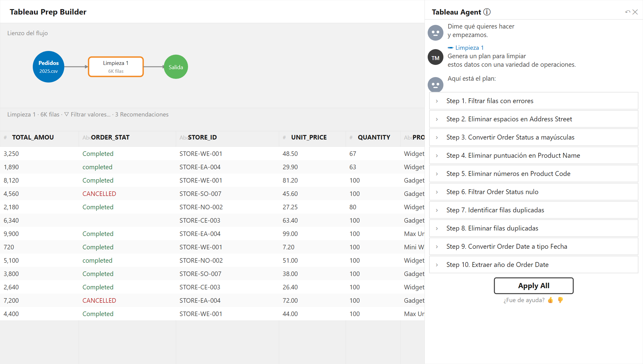This screenshot has width=643, height=364.
Task: Expand Step 1. Filtrar filas con errores
Action: click(x=534, y=101)
